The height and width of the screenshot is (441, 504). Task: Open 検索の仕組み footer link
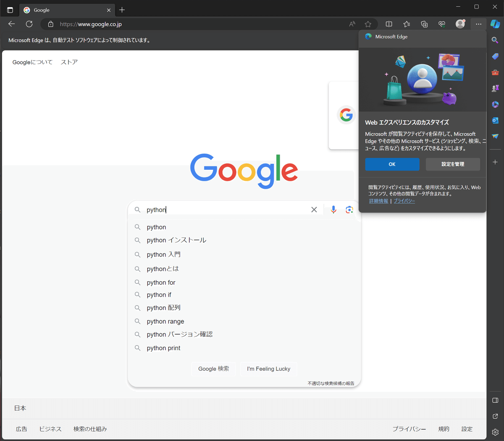(90, 429)
